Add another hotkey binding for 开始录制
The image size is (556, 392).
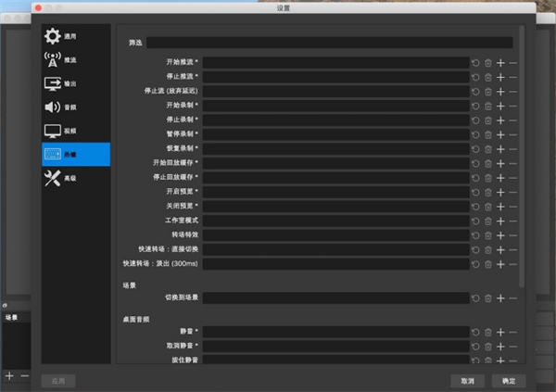500,106
